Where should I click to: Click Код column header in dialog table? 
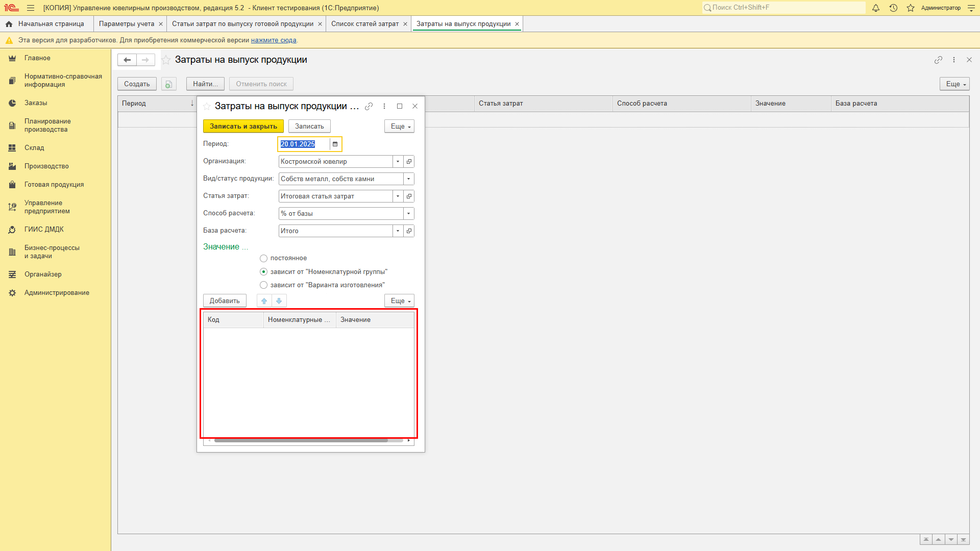(x=233, y=320)
